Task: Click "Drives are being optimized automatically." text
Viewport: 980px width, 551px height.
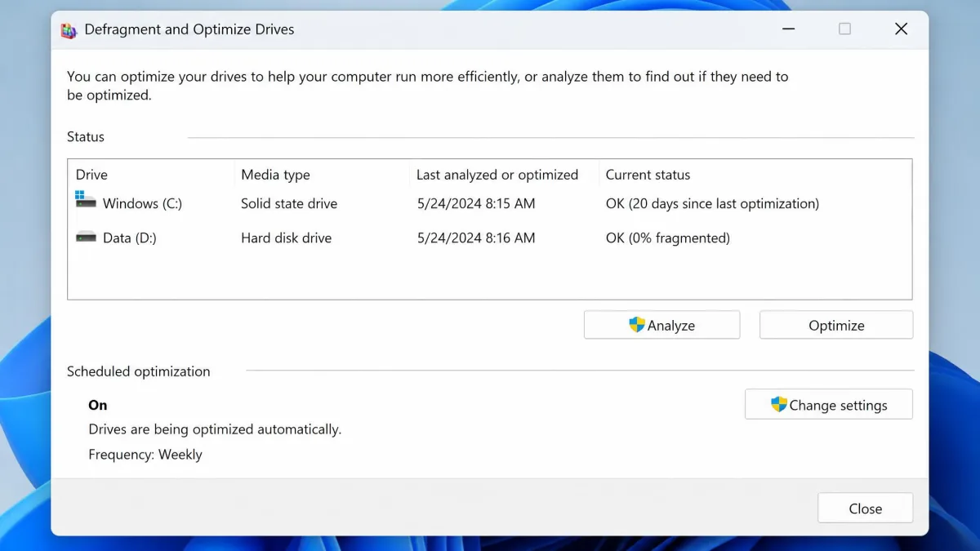Action: [x=215, y=429]
